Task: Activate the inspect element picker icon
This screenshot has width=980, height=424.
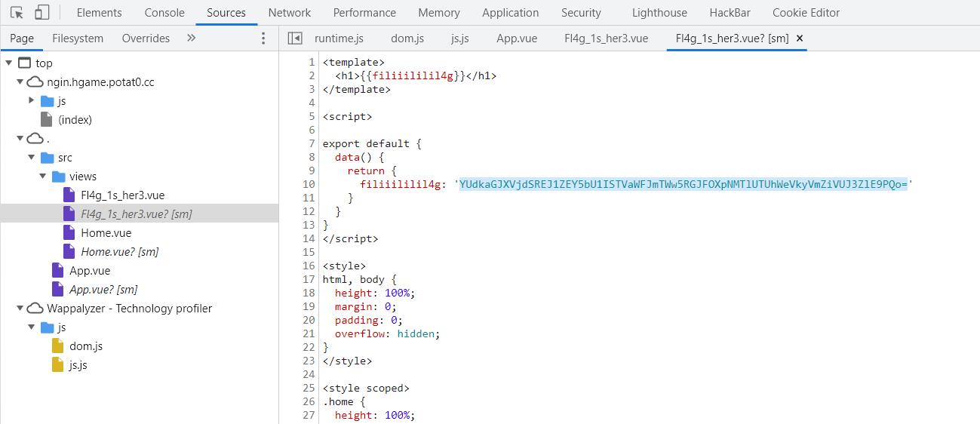Action: (x=17, y=13)
